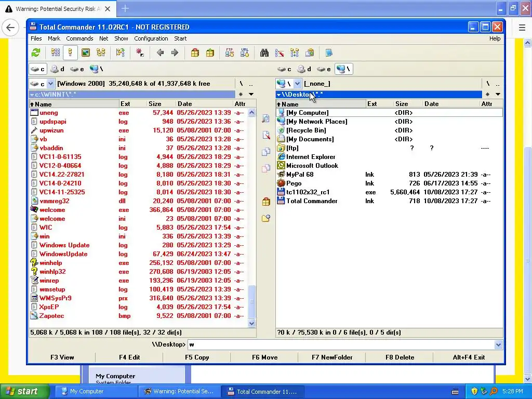532x399 pixels.
Task: Select network drive button in left drive bar
Action: (x=96, y=69)
